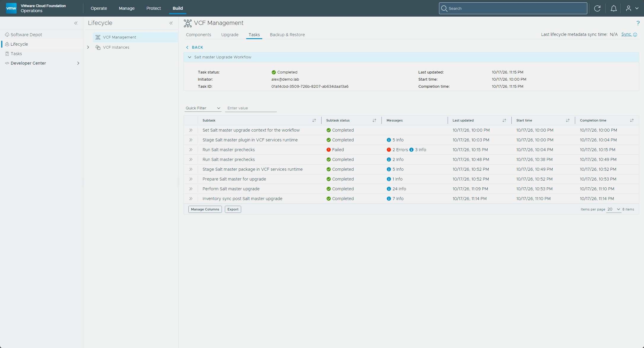Screen dimensions: 644x348
Task: Sort by Last updated column
Action: click(504, 120)
